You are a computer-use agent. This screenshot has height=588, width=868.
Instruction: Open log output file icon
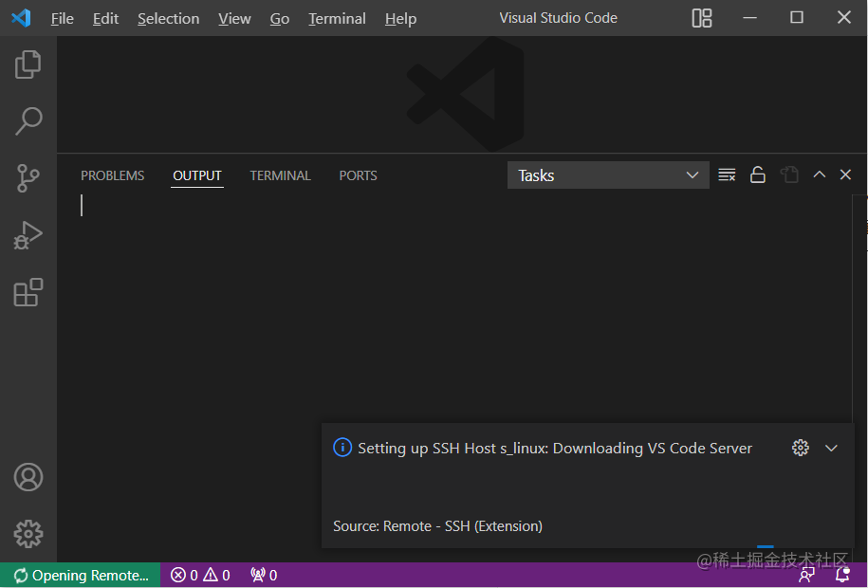(789, 175)
